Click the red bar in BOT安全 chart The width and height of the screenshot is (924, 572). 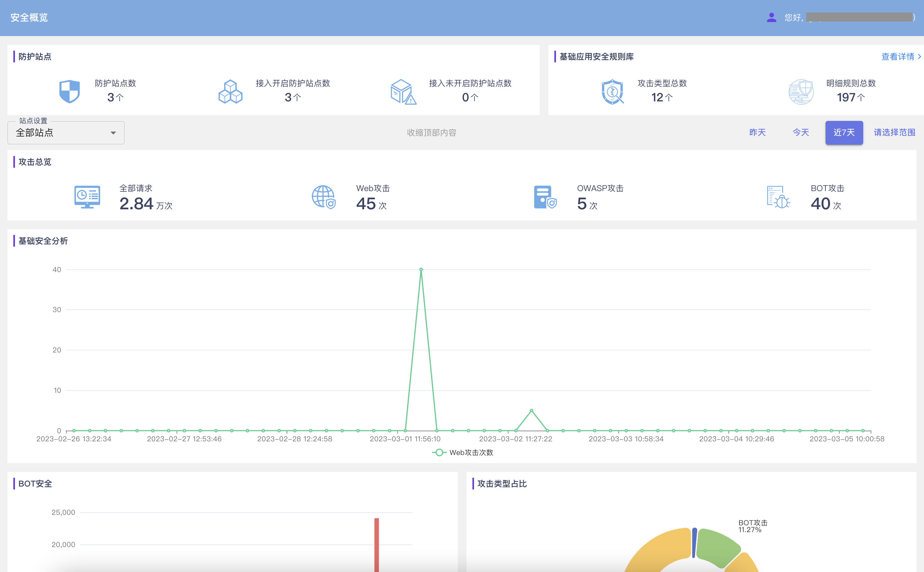(x=376, y=545)
